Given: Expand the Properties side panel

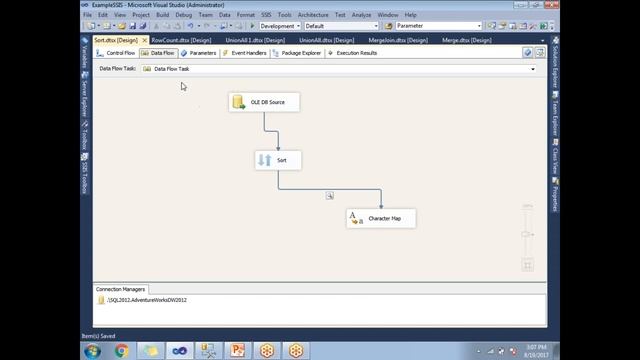Looking at the screenshot, I should [x=555, y=194].
